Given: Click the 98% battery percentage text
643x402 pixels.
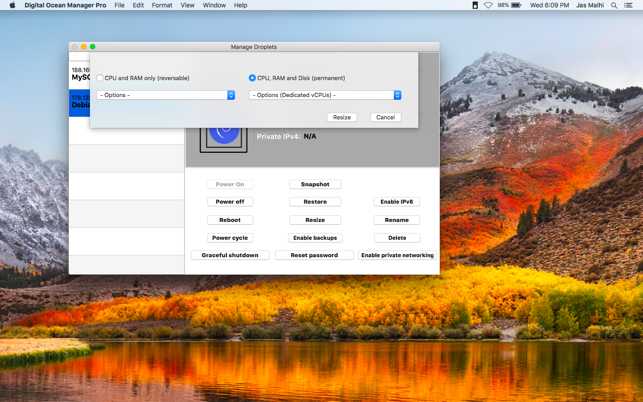Looking at the screenshot, I should pos(503,5).
